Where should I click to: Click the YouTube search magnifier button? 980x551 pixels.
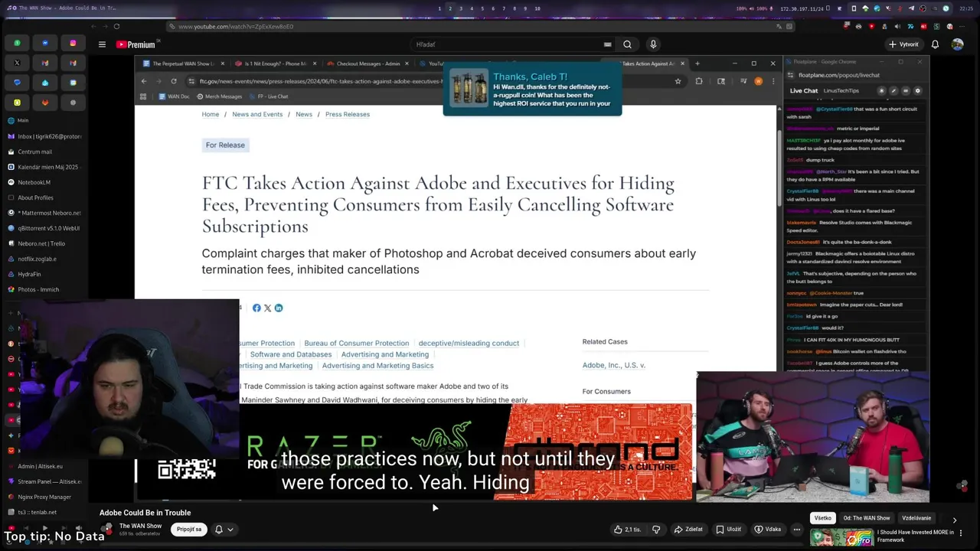point(627,44)
